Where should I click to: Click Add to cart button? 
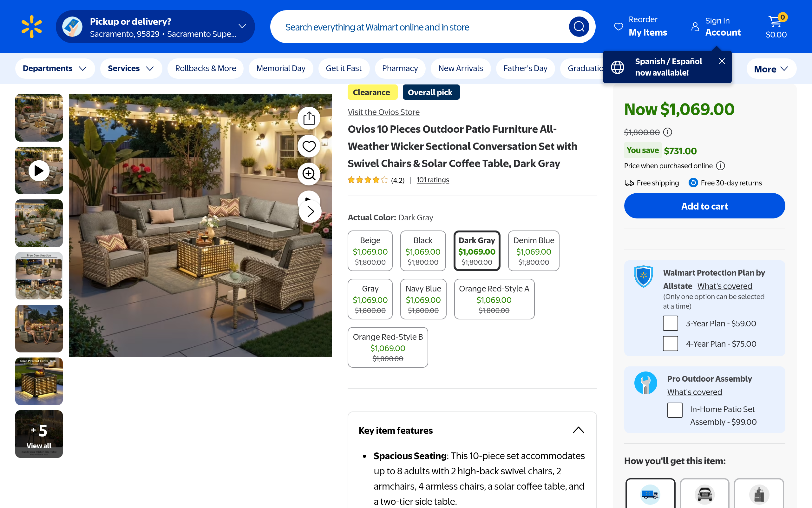[x=704, y=206]
